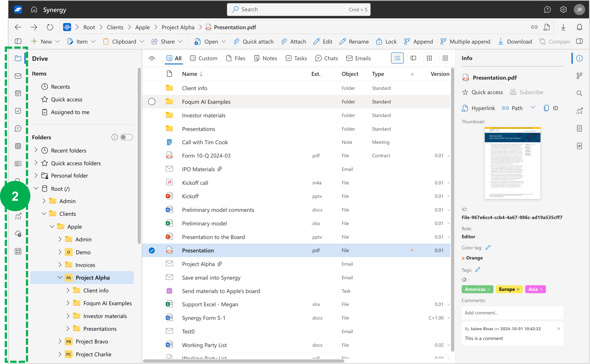Switch to the All tab
This screenshot has height=364, width=590.
pyautogui.click(x=174, y=59)
